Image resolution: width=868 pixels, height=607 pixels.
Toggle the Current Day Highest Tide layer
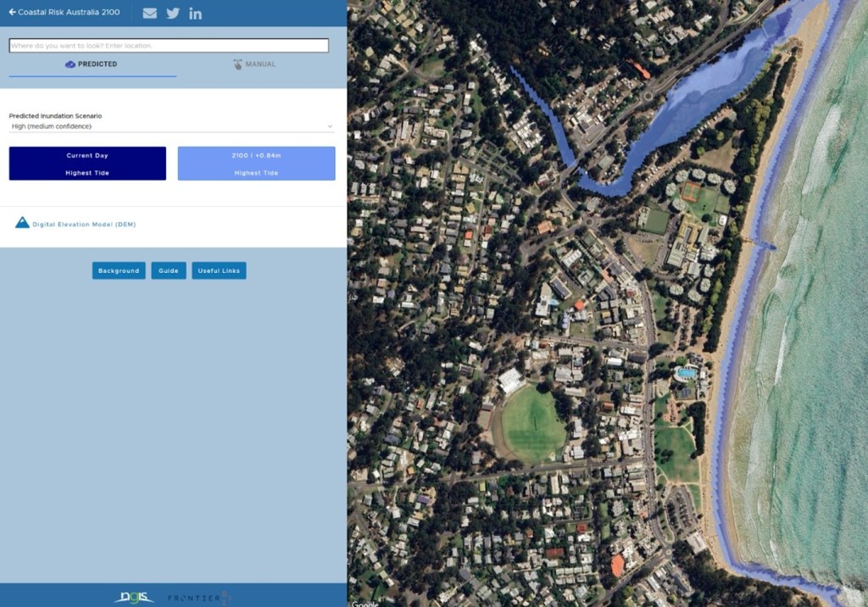click(87, 164)
